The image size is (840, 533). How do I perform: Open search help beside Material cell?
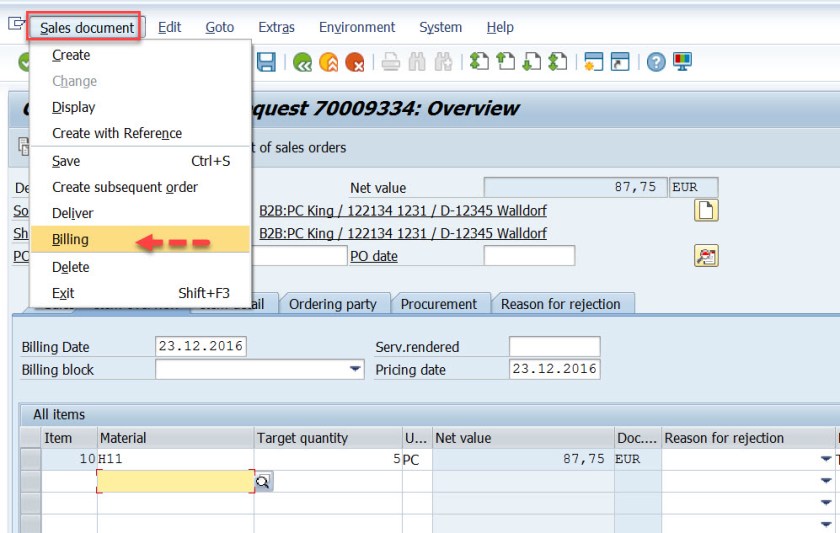[263, 482]
